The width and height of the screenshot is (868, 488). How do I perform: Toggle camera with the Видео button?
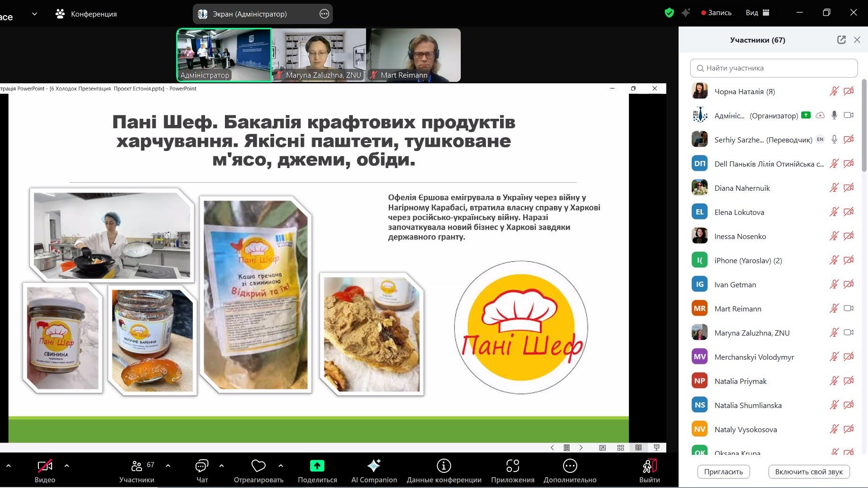[x=45, y=467]
